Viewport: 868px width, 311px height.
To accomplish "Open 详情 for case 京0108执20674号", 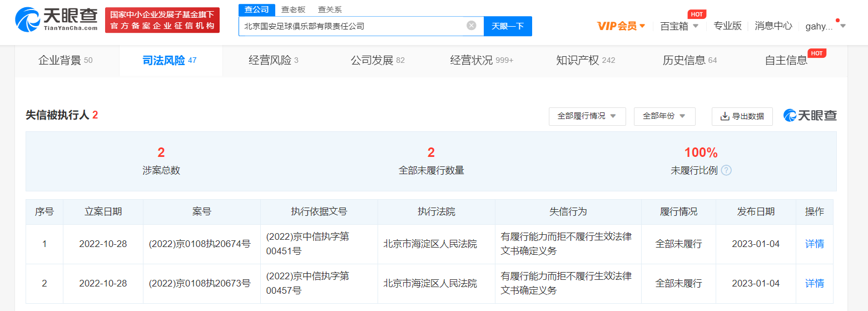I will tap(814, 244).
